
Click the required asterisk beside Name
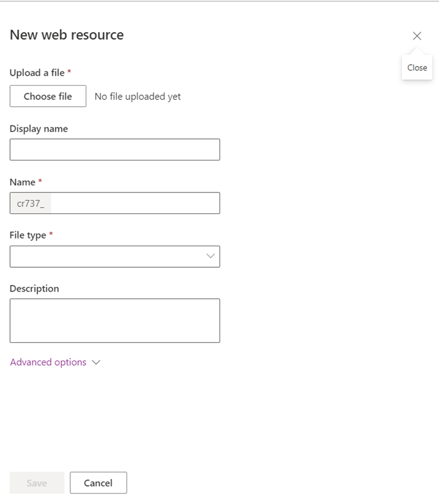coord(40,181)
